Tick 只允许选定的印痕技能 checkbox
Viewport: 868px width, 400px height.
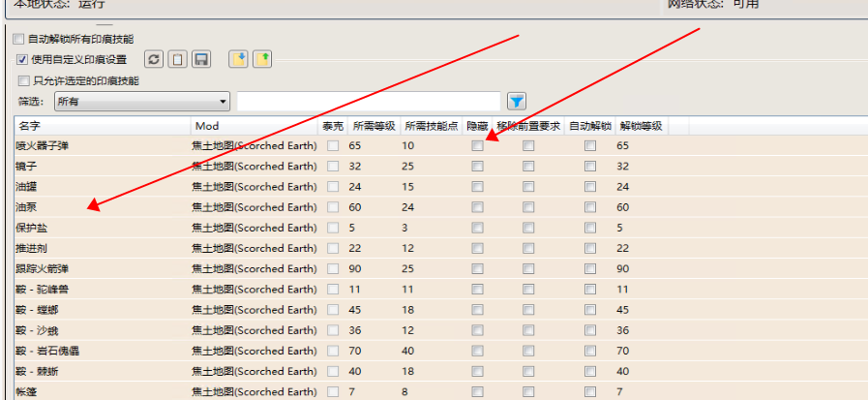pyautogui.click(x=25, y=81)
